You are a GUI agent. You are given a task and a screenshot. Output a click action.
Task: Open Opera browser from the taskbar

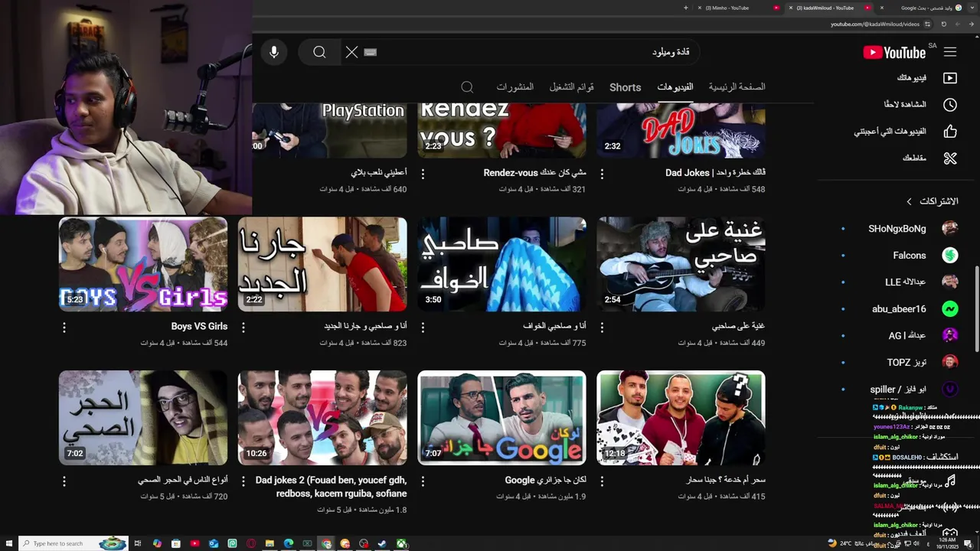(251, 543)
